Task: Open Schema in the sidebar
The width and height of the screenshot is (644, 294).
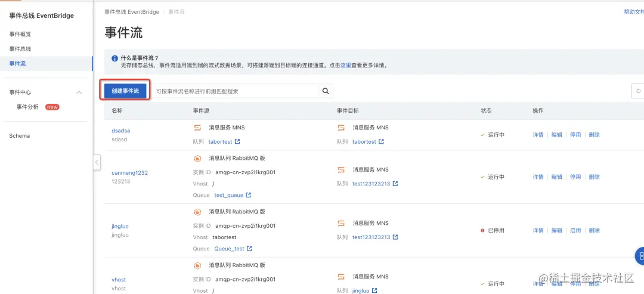Action: point(19,135)
